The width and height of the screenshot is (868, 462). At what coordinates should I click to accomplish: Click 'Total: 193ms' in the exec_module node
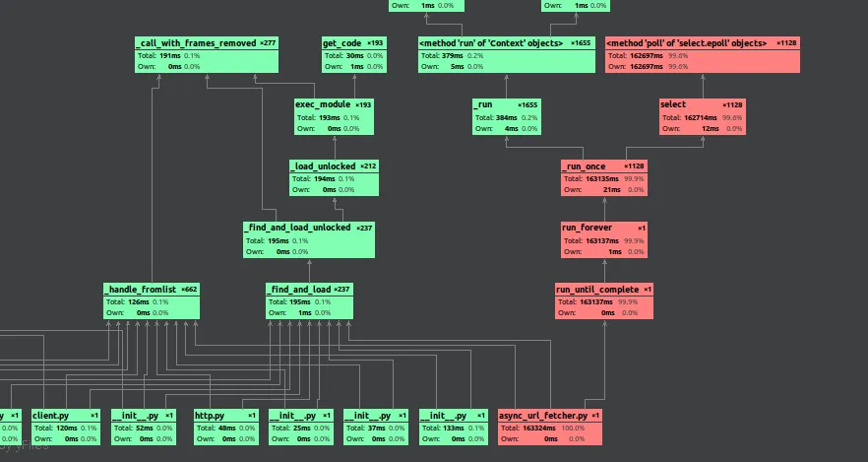tap(320, 117)
